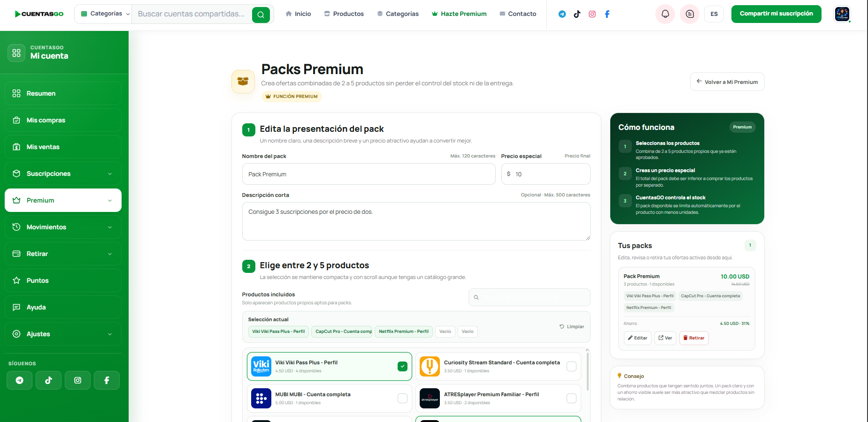The width and height of the screenshot is (868, 422).
Task: Open TikTok link in the top bar
Action: click(577, 14)
